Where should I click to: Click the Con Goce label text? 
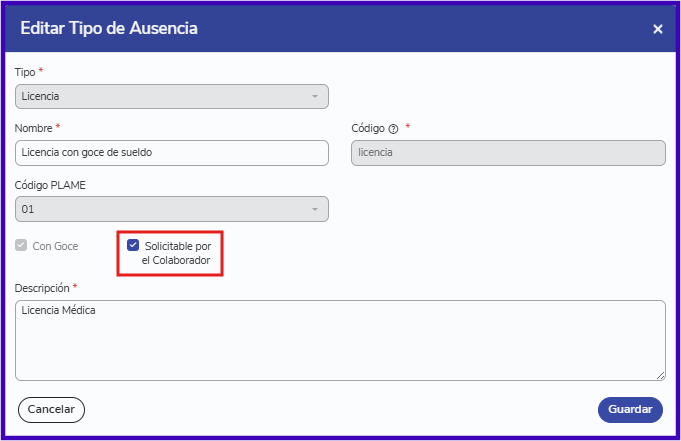55,246
